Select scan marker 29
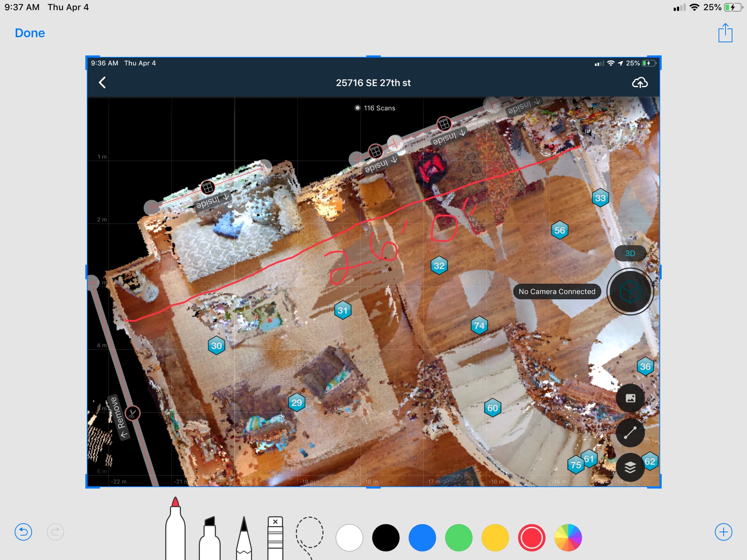 click(x=297, y=402)
